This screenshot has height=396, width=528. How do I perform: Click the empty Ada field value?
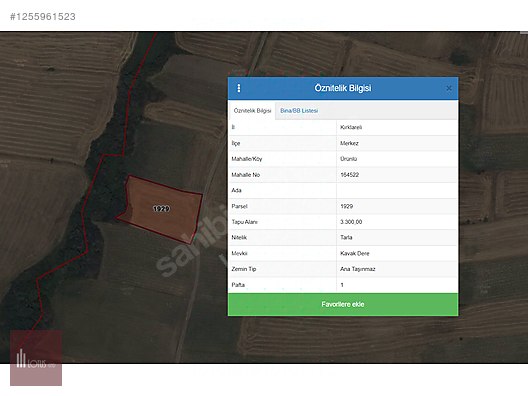pyautogui.click(x=397, y=191)
